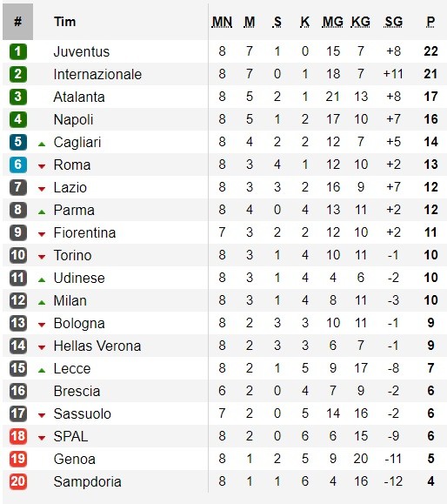
Task: Click the blue rank 5 badge
Action: 18,142
